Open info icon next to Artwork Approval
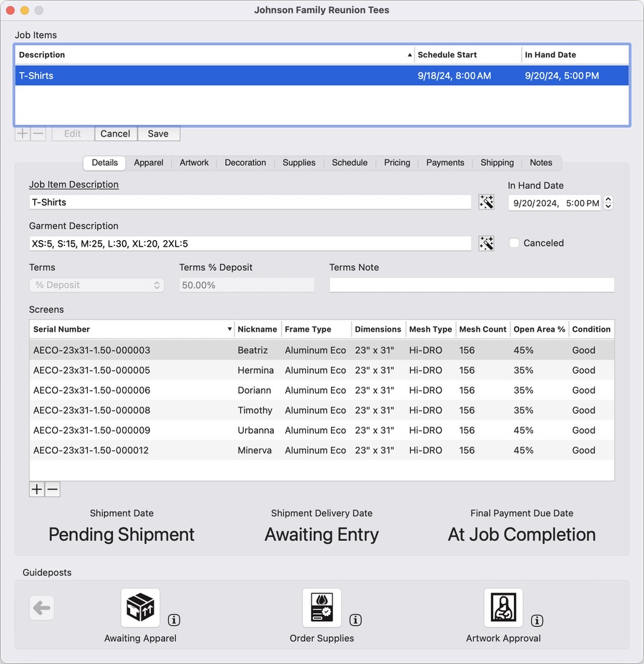This screenshot has width=644, height=664. click(x=537, y=620)
